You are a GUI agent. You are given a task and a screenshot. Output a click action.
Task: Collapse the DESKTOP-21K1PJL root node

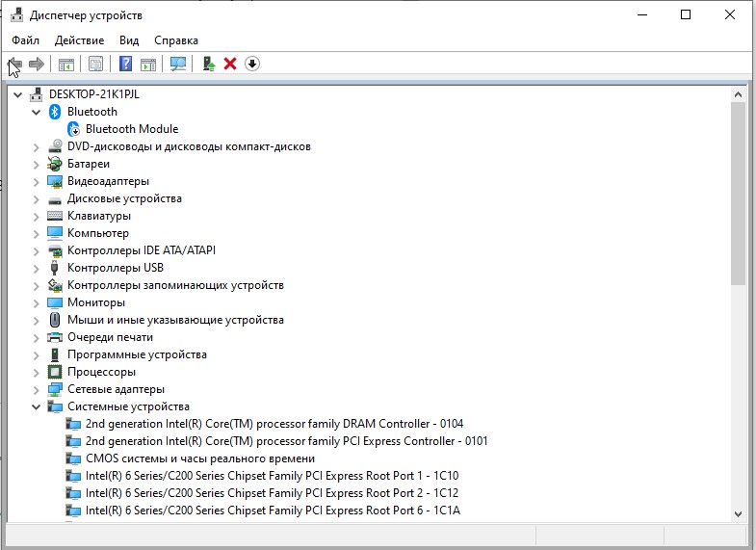(x=18, y=94)
